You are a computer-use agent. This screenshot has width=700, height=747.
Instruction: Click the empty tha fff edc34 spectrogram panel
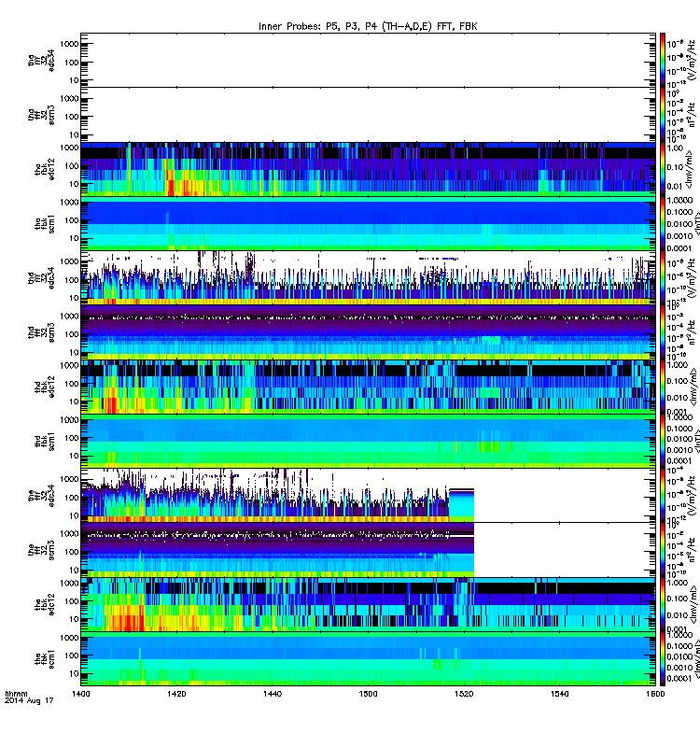click(x=368, y=60)
